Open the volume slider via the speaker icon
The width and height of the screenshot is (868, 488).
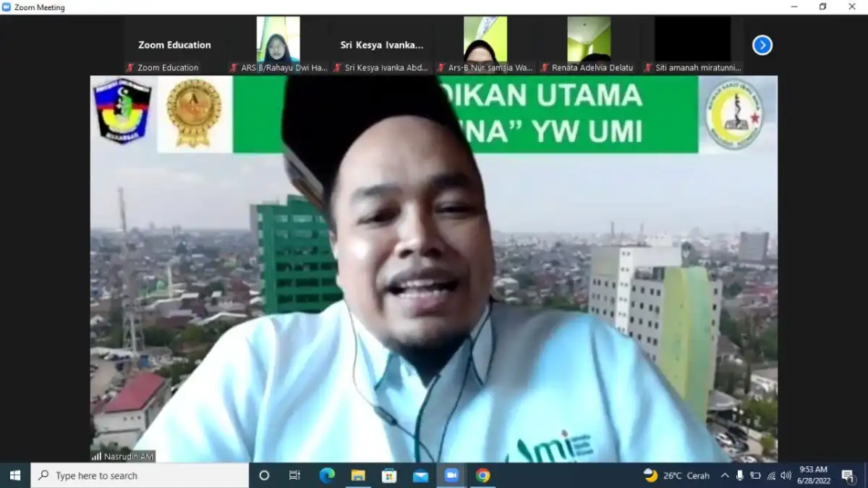pos(786,476)
